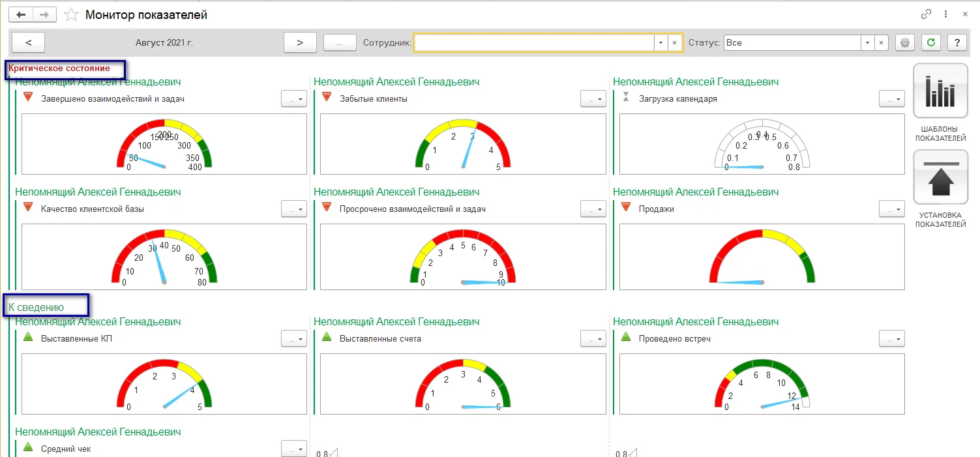This screenshot has width=980, height=457.
Task: Click hourglass icon beside Загрузка календаря
Action: click(x=626, y=96)
